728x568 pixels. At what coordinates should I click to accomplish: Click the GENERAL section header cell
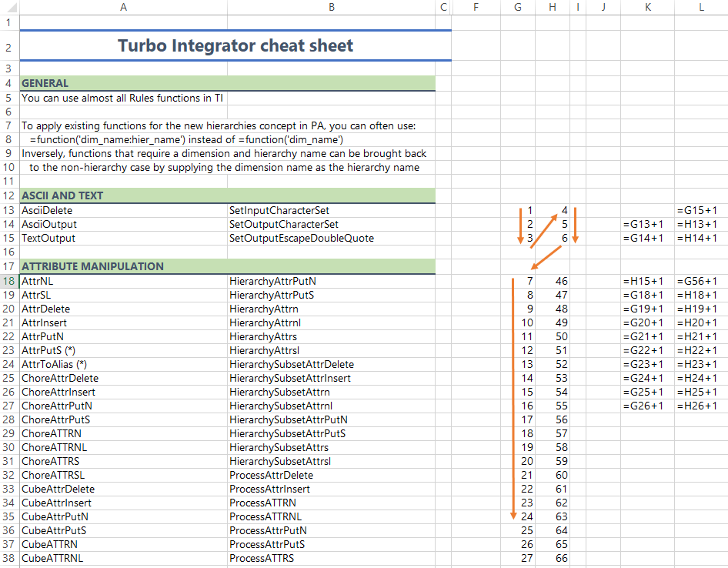[123, 84]
